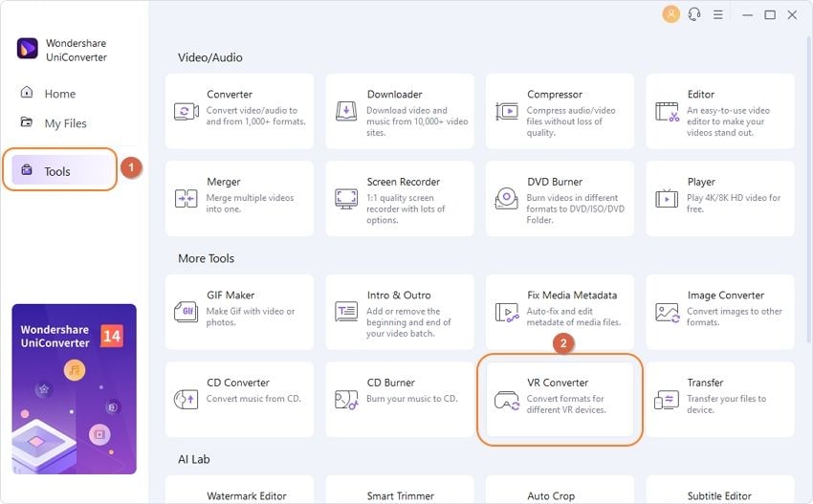Click the Image Converter icon
813x504 pixels.
click(x=668, y=312)
